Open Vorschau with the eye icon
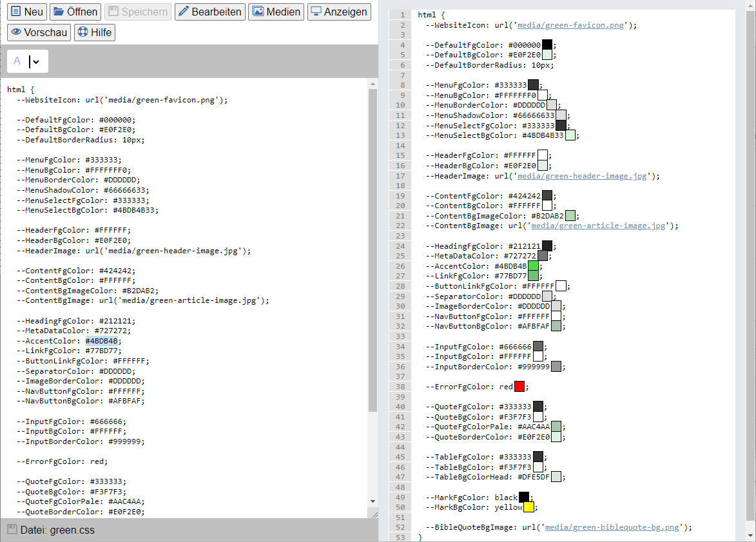This screenshot has height=542, width=756. [39, 32]
